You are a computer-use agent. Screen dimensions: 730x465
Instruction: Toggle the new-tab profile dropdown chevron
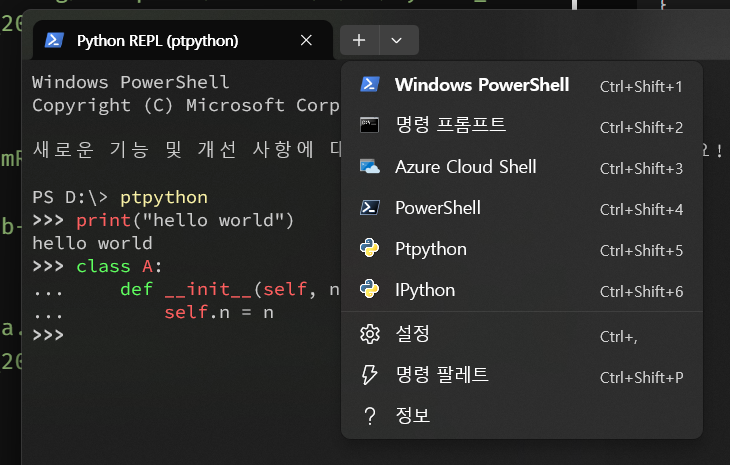[397, 40]
